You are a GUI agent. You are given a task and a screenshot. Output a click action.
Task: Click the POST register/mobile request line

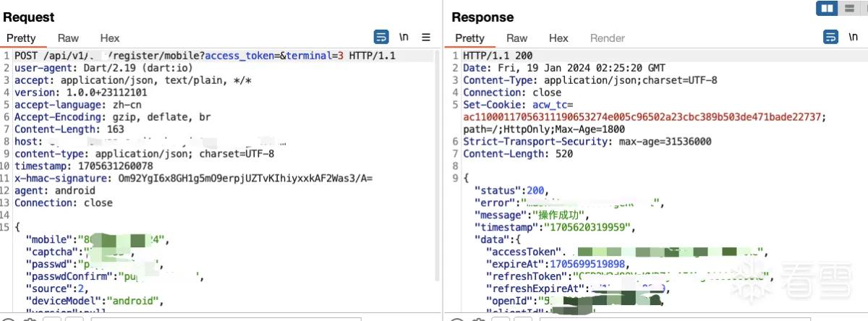tap(205, 56)
